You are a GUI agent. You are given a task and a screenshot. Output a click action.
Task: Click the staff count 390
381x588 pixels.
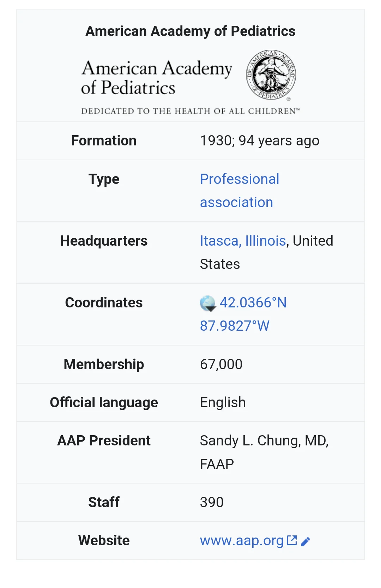point(212,502)
